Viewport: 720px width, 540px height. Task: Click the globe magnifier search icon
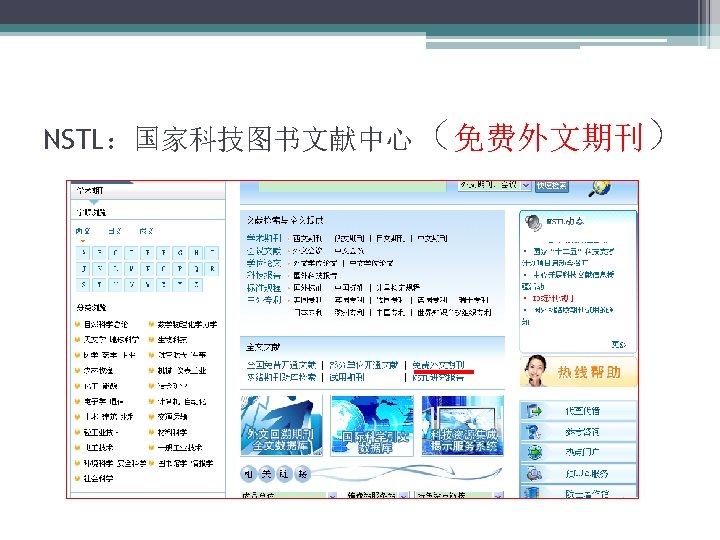tap(600, 188)
